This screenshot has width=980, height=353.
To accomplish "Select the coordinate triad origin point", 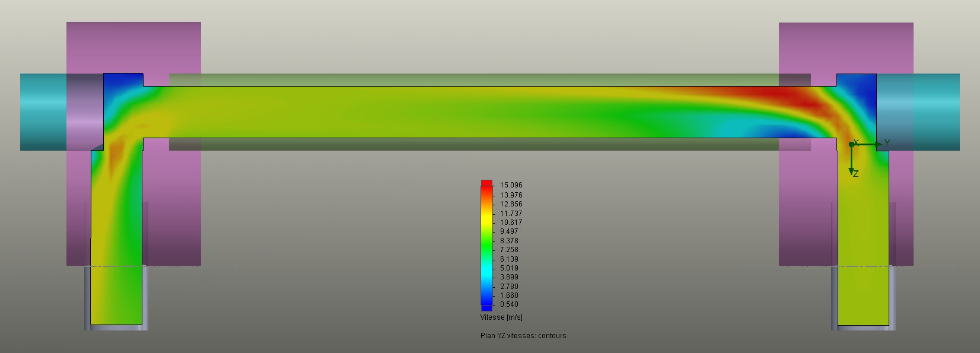I will 851,144.
